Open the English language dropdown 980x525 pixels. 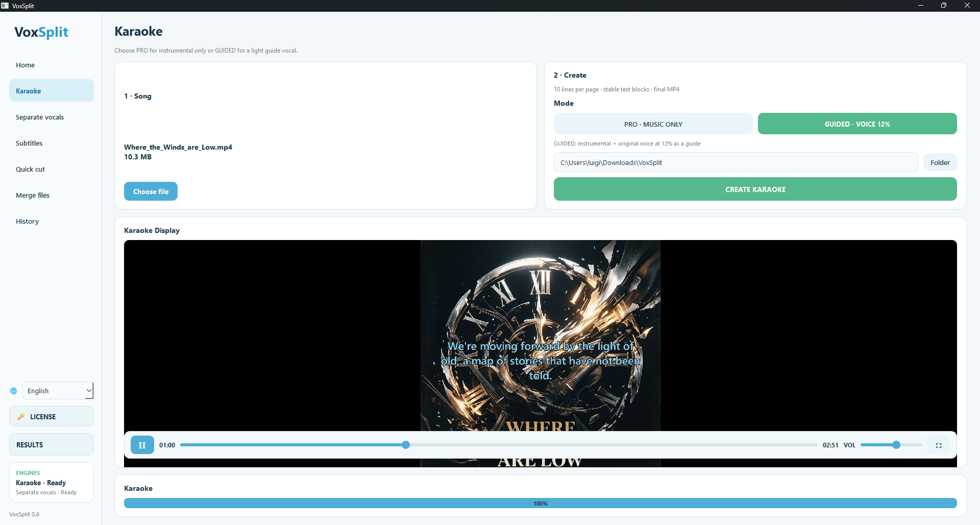click(x=58, y=391)
